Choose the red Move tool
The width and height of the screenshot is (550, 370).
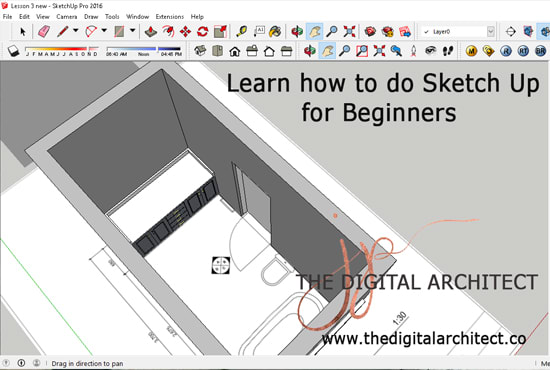point(185,32)
